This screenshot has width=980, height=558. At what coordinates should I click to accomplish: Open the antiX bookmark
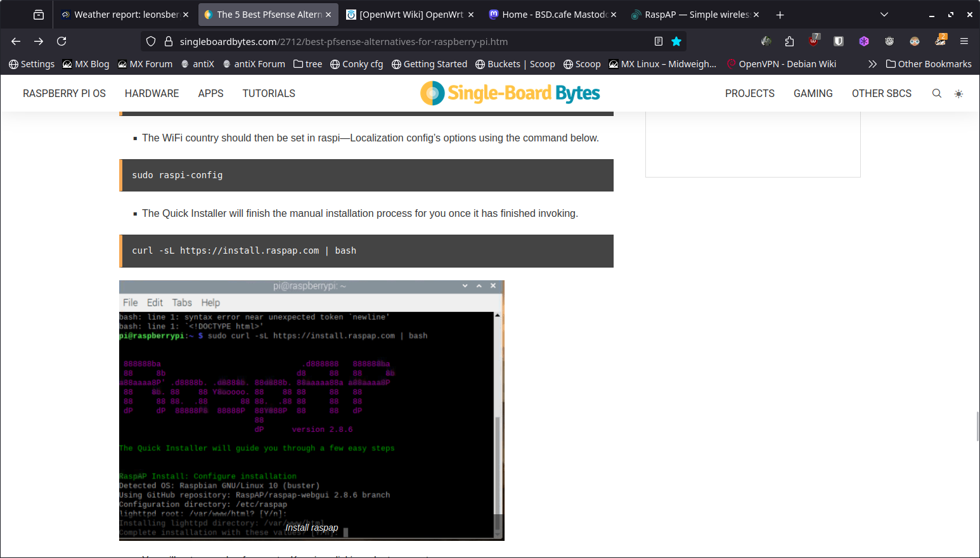tap(197, 64)
